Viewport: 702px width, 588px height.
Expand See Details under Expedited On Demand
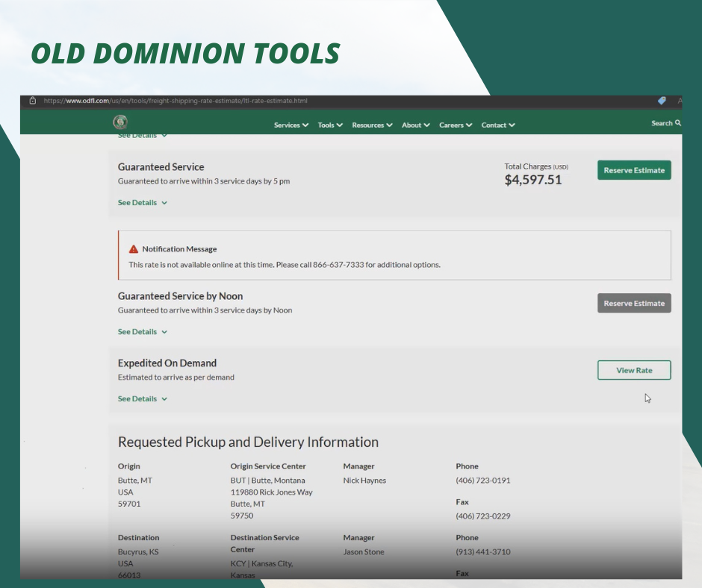pyautogui.click(x=143, y=398)
